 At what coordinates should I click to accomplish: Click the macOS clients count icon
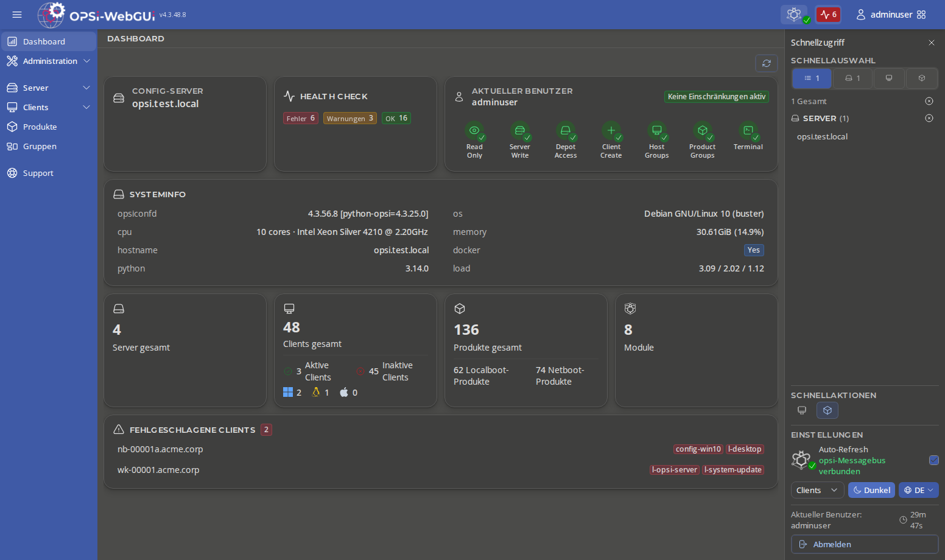pos(344,392)
